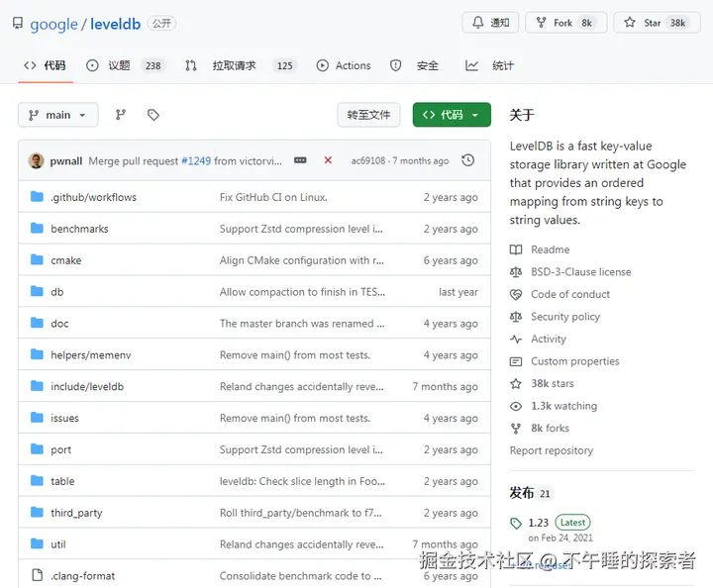Open the util folder

point(58,544)
